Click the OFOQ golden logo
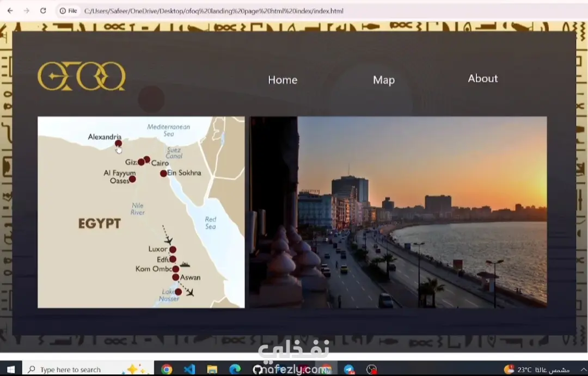This screenshot has height=376, width=588. [82, 76]
